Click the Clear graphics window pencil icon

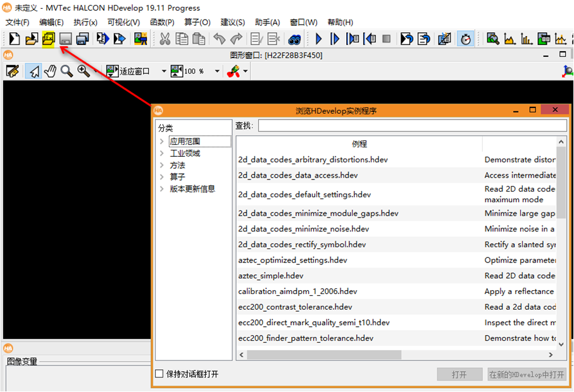point(13,71)
